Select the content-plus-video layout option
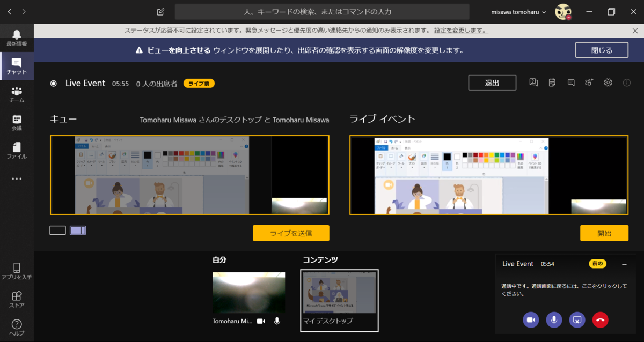Screen dimensions: 644x342 coord(78,231)
